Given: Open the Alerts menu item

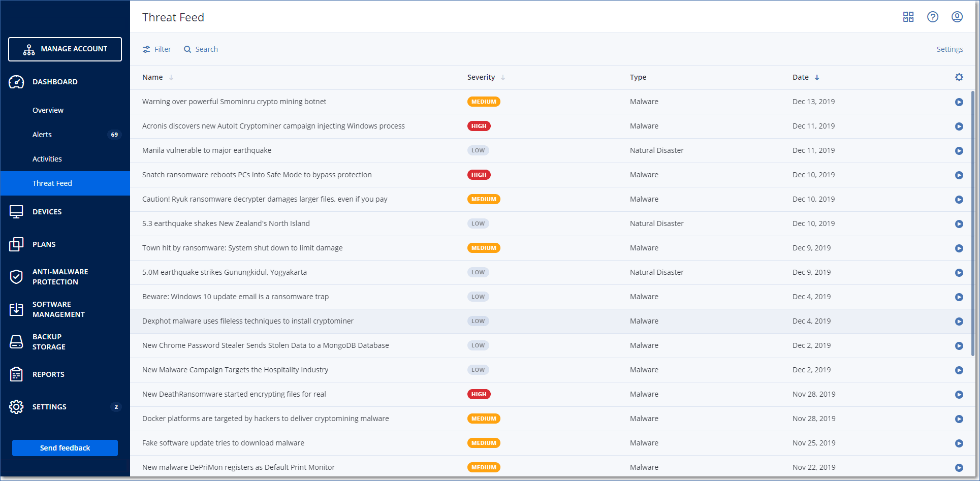Looking at the screenshot, I should click(42, 135).
